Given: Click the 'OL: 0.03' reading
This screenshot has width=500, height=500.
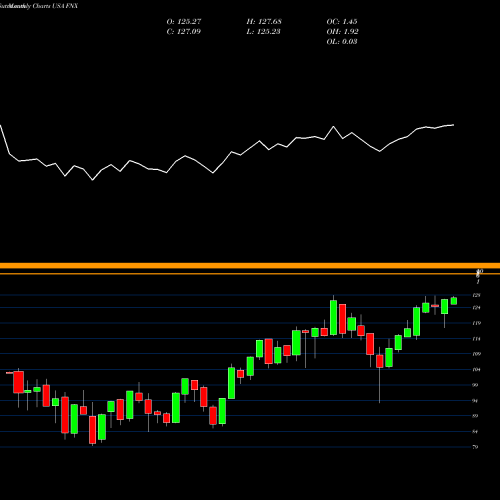Looking at the screenshot, I should click(342, 42).
